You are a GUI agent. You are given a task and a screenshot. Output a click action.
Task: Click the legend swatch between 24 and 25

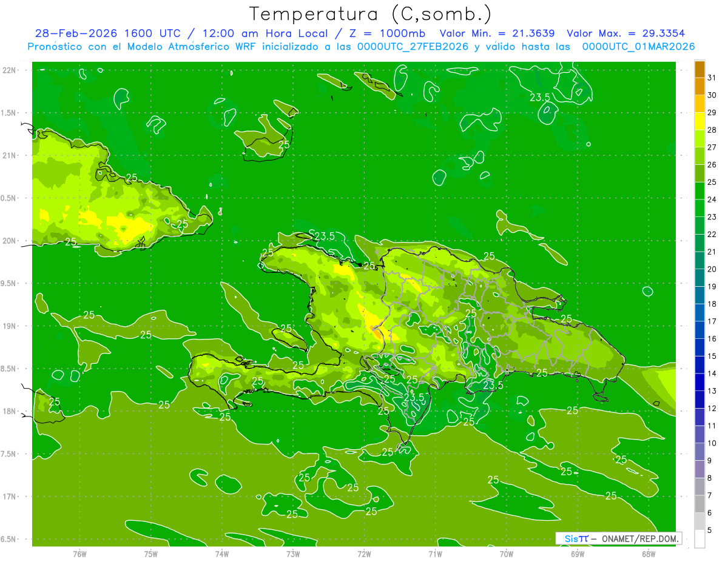(699, 191)
